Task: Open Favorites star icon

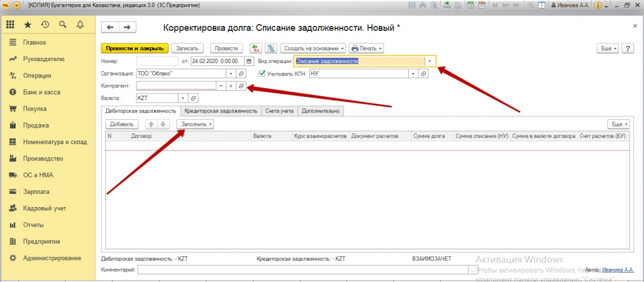Action: (28, 25)
